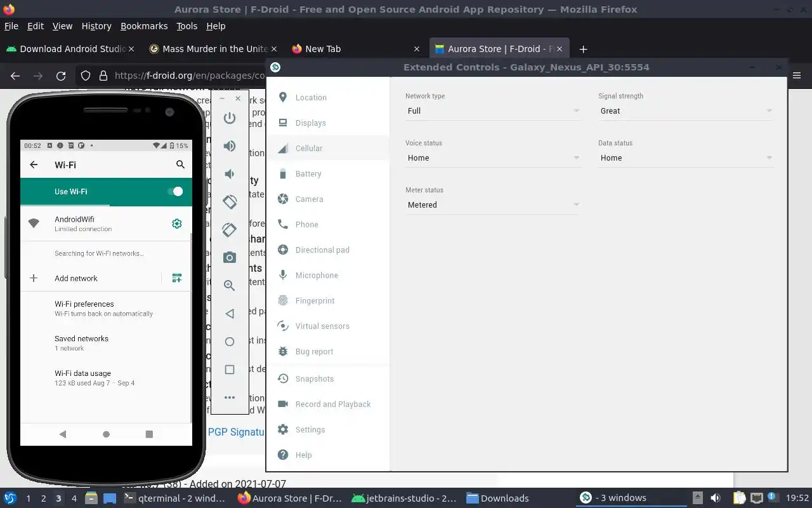Take emulator screenshot with camera icon
The height and width of the screenshot is (508, 812).
click(230, 258)
